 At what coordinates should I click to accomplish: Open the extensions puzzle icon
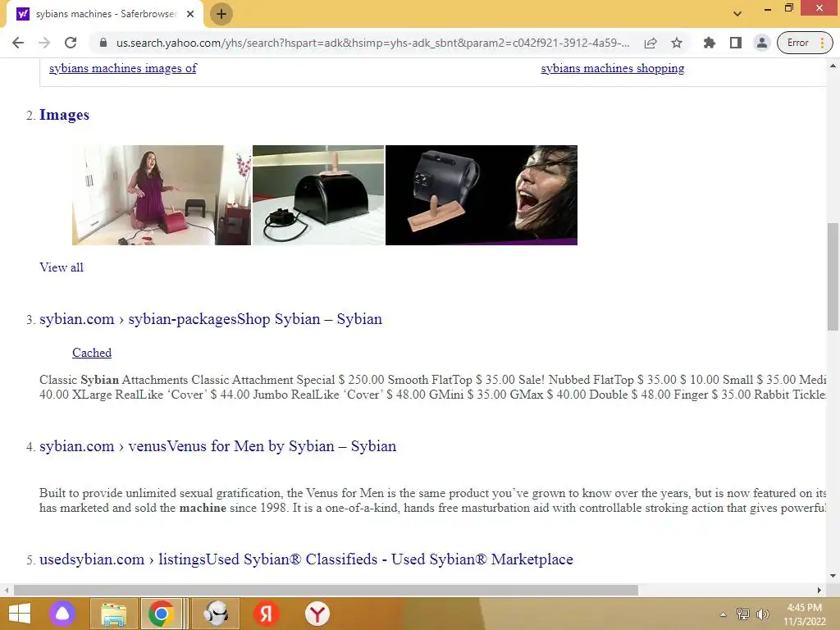(710, 43)
